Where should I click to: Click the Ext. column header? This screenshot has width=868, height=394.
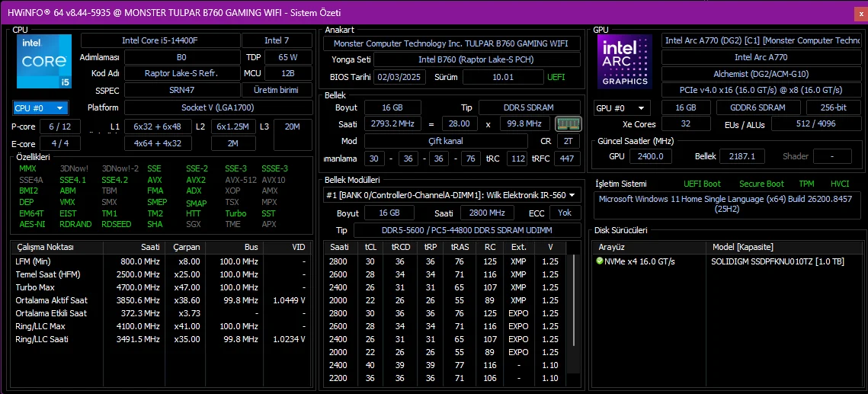518,247
